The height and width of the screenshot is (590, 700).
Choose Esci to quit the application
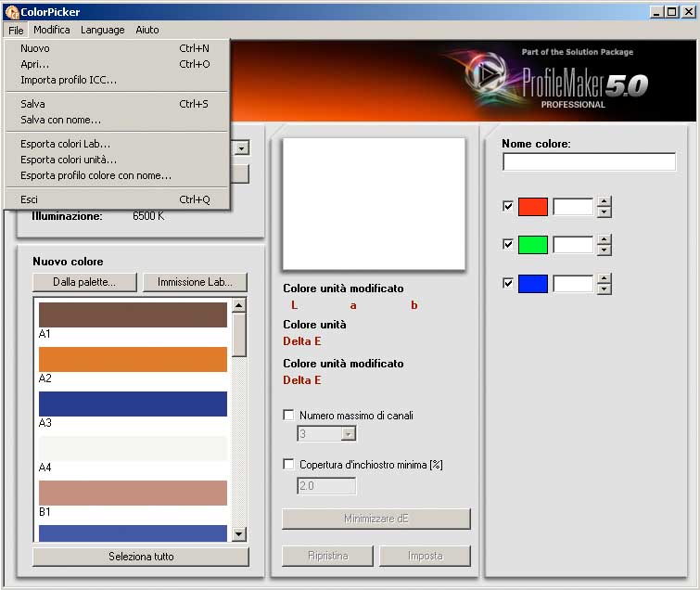click(117, 199)
